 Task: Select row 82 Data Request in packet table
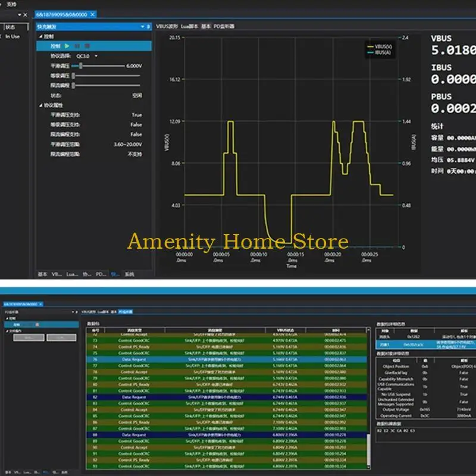pyautogui.click(x=227, y=397)
